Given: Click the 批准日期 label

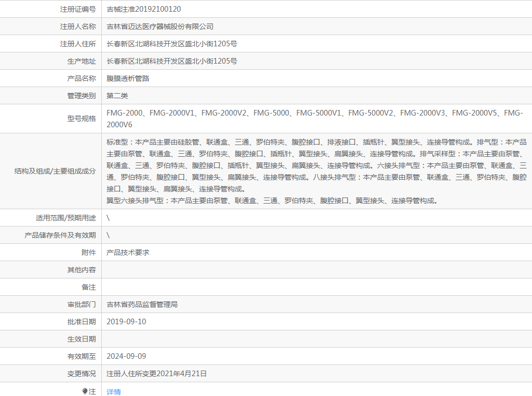Looking at the screenshot, I should click(x=81, y=322).
